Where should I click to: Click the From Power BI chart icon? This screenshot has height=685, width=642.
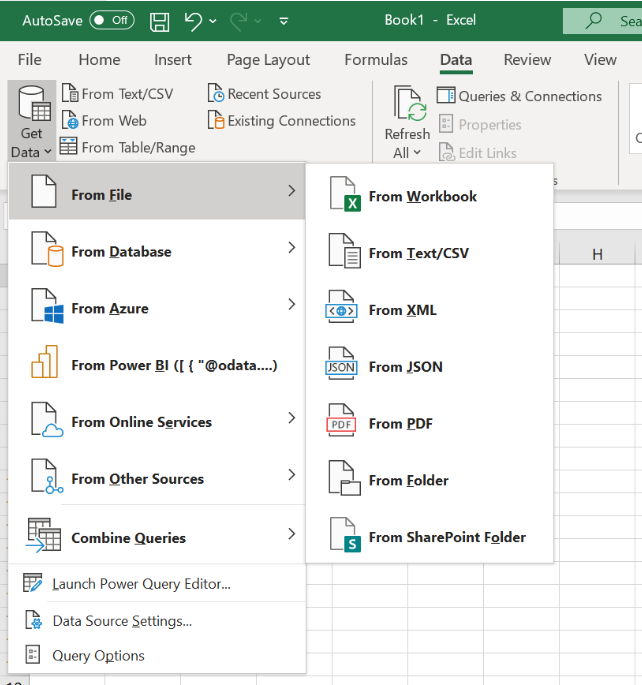(x=45, y=362)
